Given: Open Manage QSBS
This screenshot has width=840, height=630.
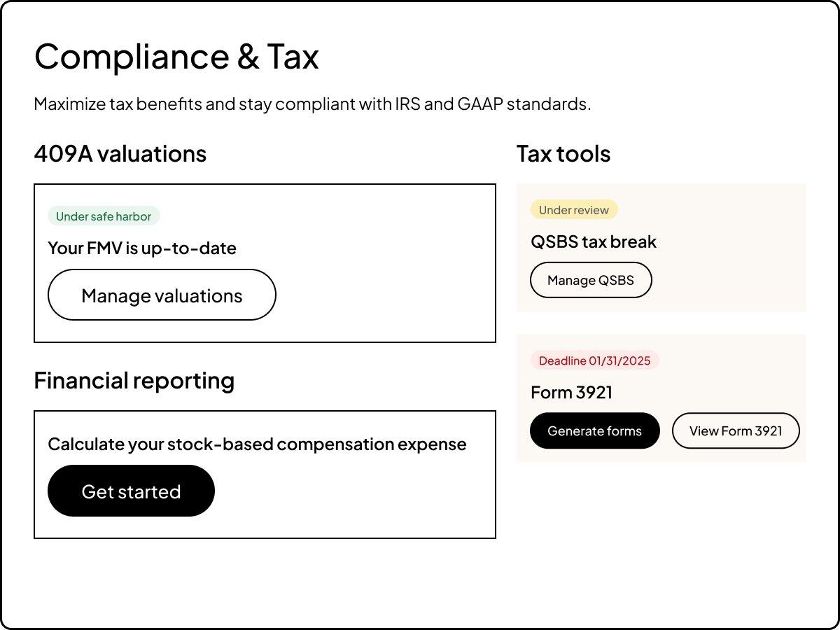Looking at the screenshot, I should 591,280.
